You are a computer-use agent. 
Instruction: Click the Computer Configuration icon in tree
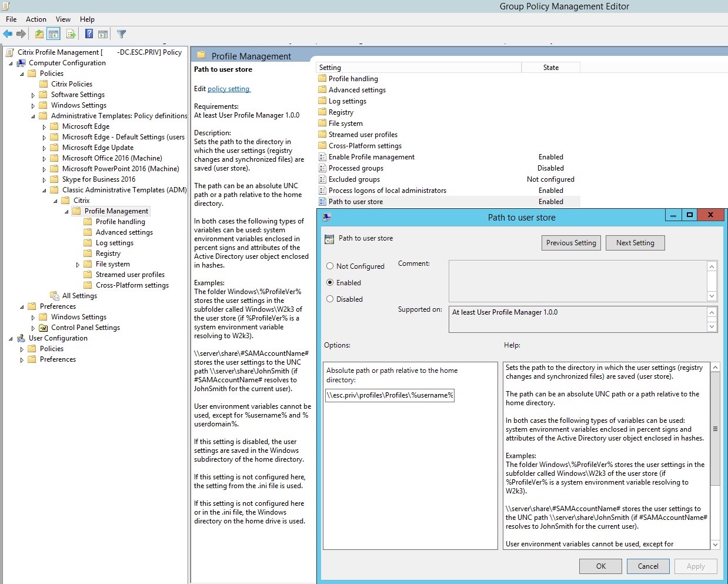(21, 63)
